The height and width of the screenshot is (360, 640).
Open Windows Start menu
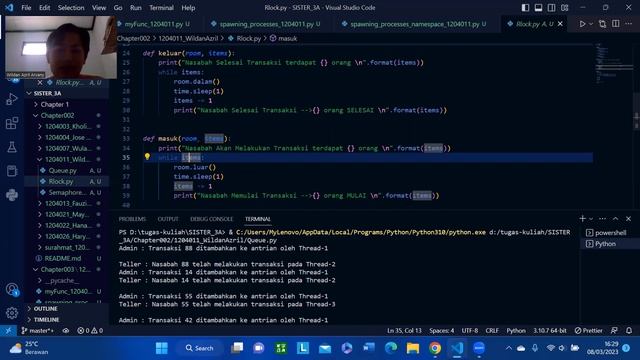tap(162, 348)
